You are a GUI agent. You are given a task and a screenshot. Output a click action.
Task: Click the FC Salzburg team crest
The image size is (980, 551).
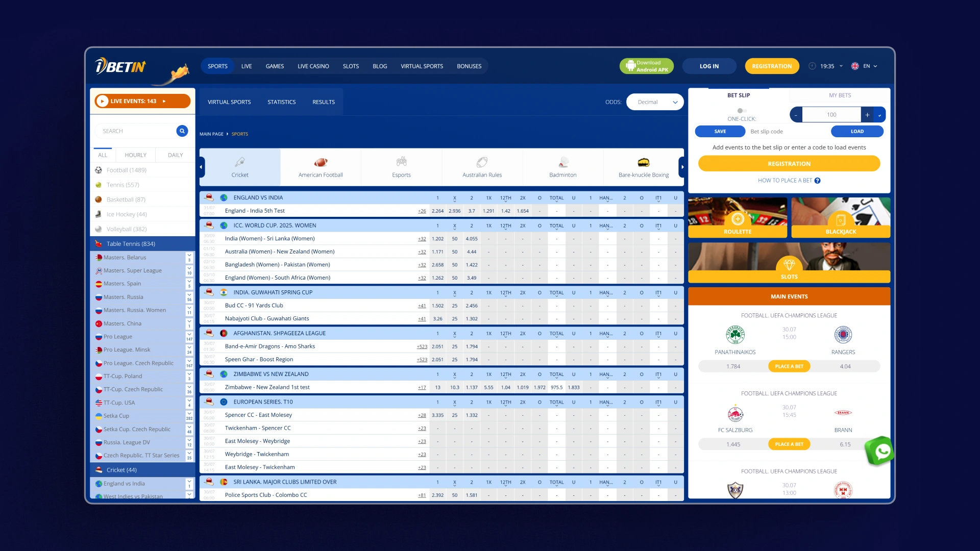(x=735, y=413)
